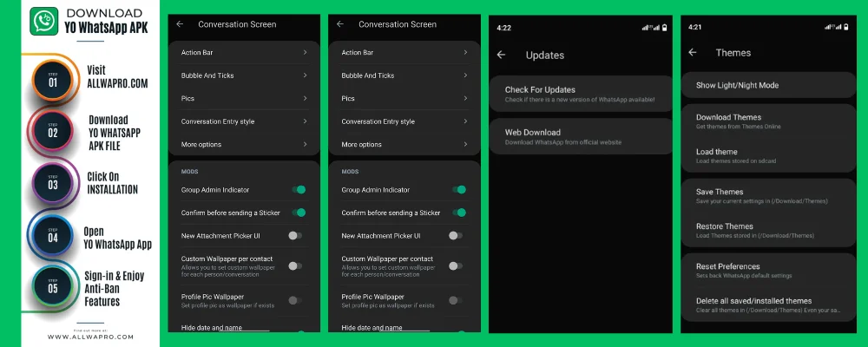Select Load theme from sdcard option
The image size is (868, 347).
click(x=768, y=155)
